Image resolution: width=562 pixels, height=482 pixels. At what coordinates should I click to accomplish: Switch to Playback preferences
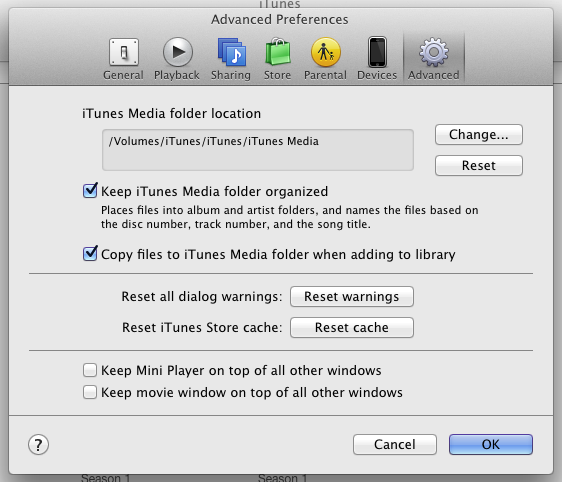(177, 59)
